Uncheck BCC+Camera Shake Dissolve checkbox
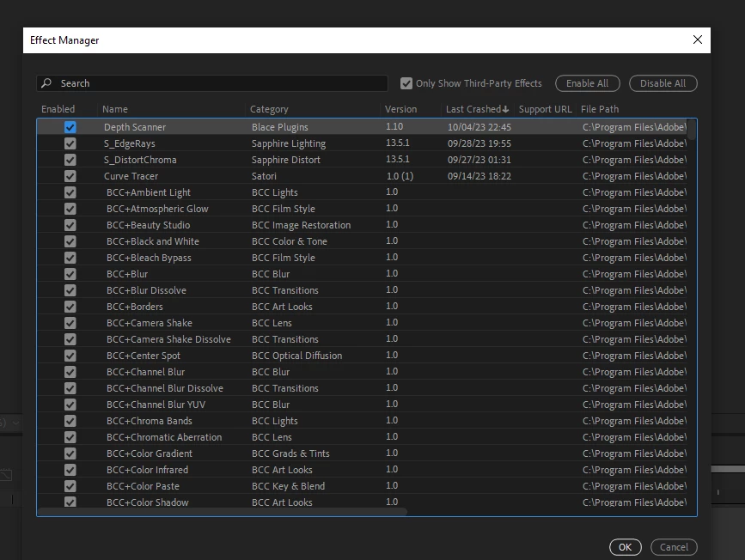745x560 pixels. (70, 339)
